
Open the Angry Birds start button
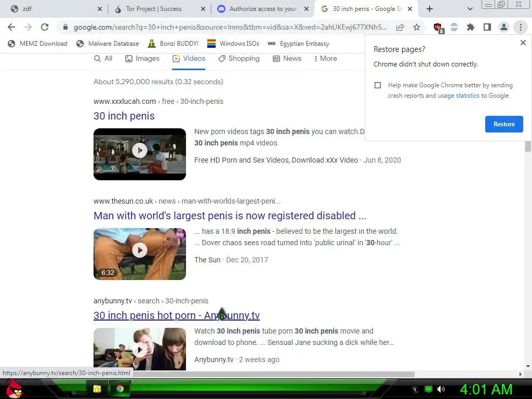point(14,389)
